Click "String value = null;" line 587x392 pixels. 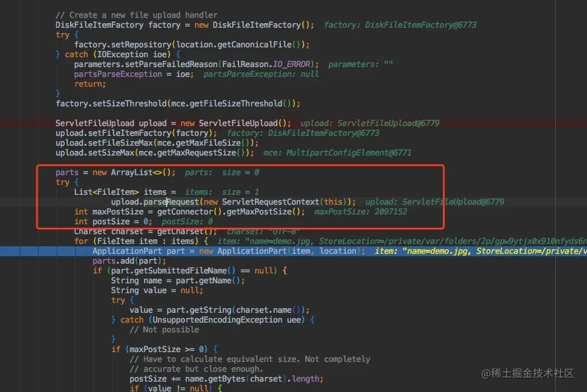157,290
